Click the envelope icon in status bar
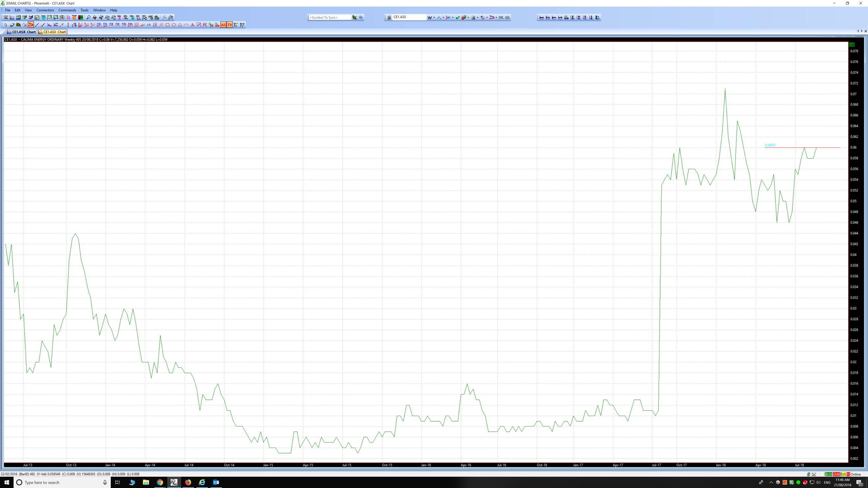Screen dimensions: 868x488 [x=814, y=474]
